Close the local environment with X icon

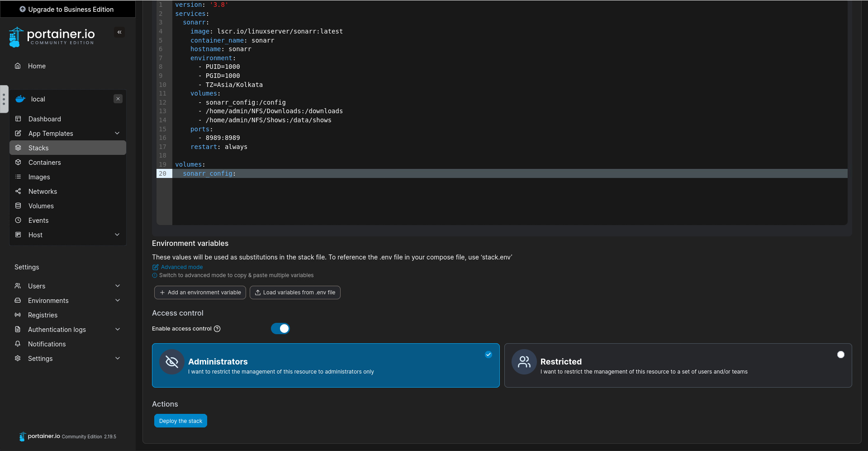click(x=118, y=99)
